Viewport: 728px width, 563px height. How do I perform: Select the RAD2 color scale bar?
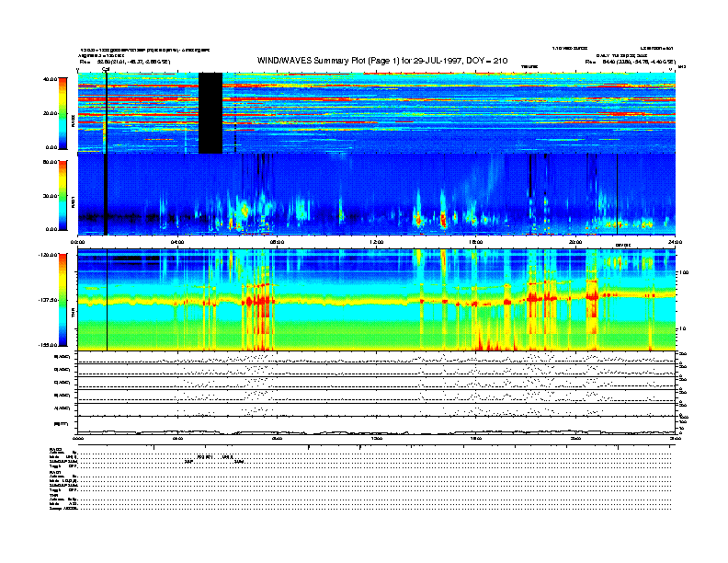[63, 113]
